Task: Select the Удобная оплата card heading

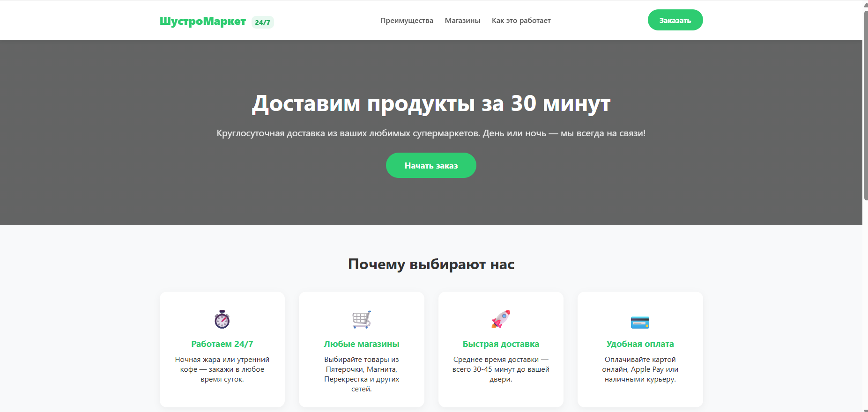Action: click(x=640, y=344)
